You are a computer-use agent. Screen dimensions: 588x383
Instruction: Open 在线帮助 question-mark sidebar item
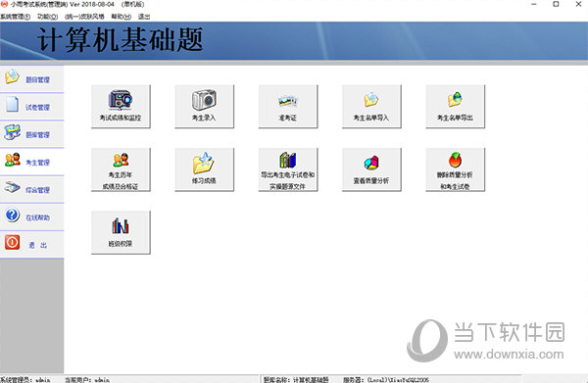point(32,217)
